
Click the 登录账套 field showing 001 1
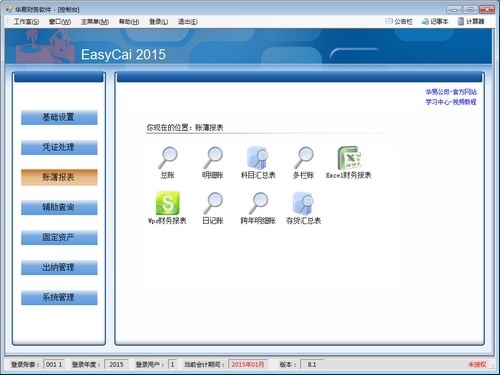[x=54, y=364]
